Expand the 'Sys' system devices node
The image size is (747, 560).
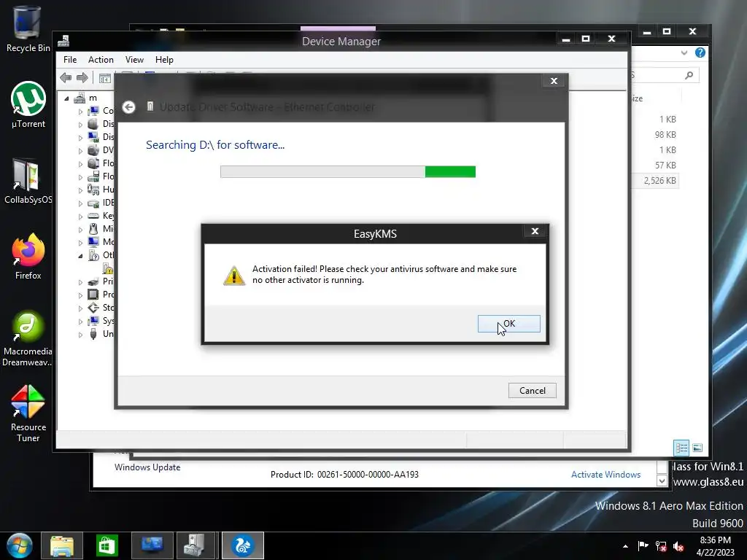pos(80,322)
